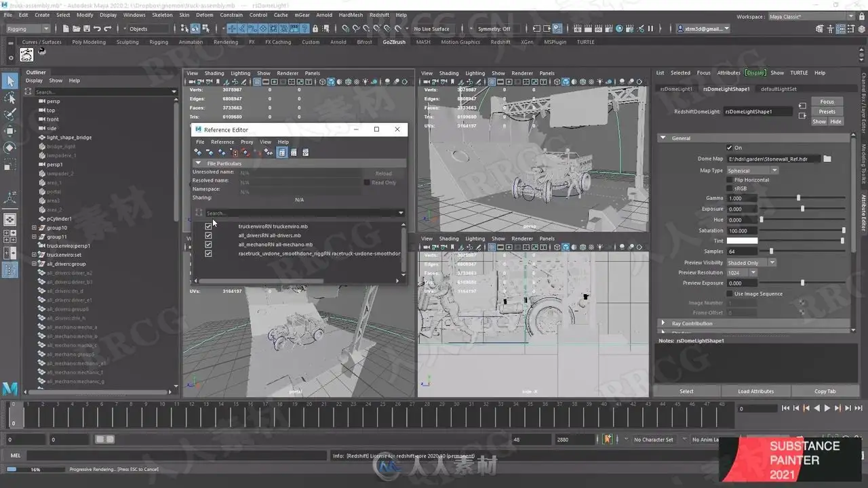
Task: Switch to defaultLightSet tab
Action: point(778,89)
